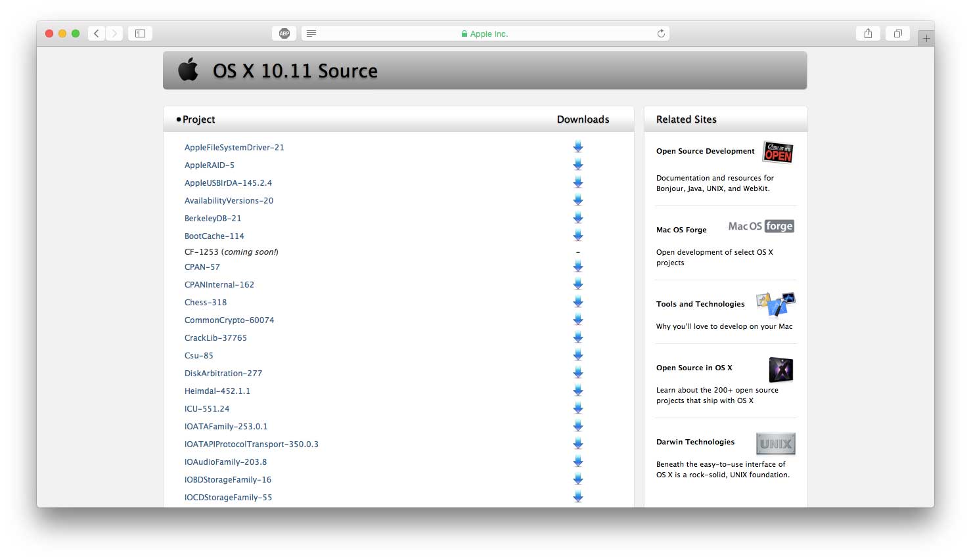Open the Chess-318 project link
The width and height of the screenshot is (971, 560).
pyautogui.click(x=206, y=303)
